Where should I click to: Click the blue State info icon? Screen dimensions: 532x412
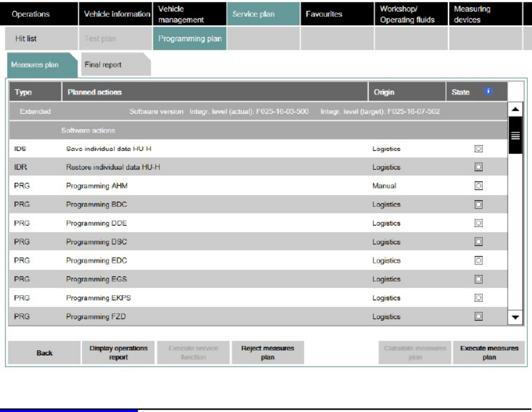point(488,91)
